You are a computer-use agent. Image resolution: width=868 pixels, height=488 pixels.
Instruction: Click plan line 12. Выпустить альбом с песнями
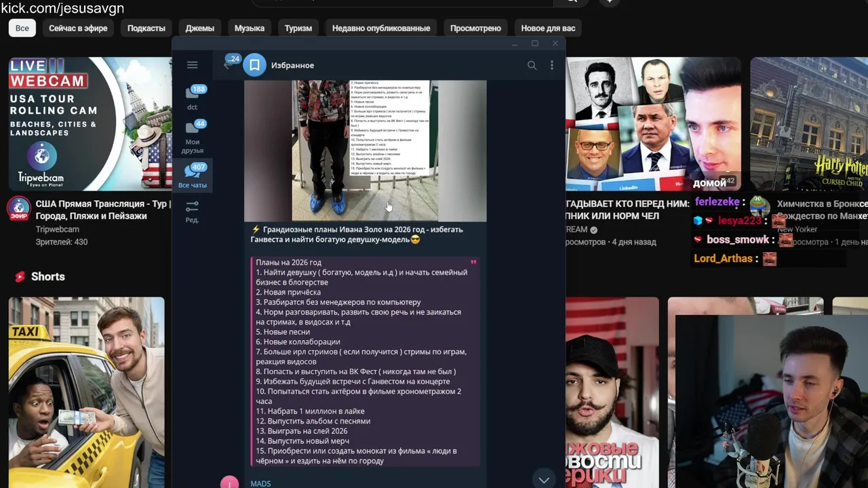313,421
